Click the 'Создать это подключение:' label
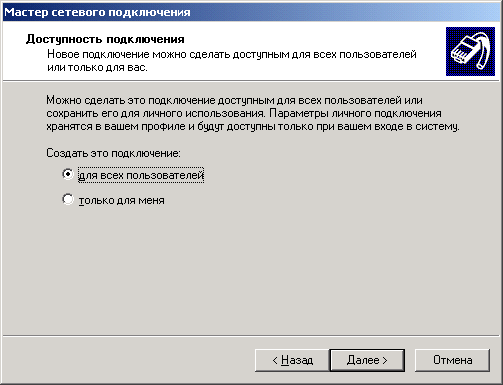This screenshot has height=385, width=503. [x=113, y=153]
